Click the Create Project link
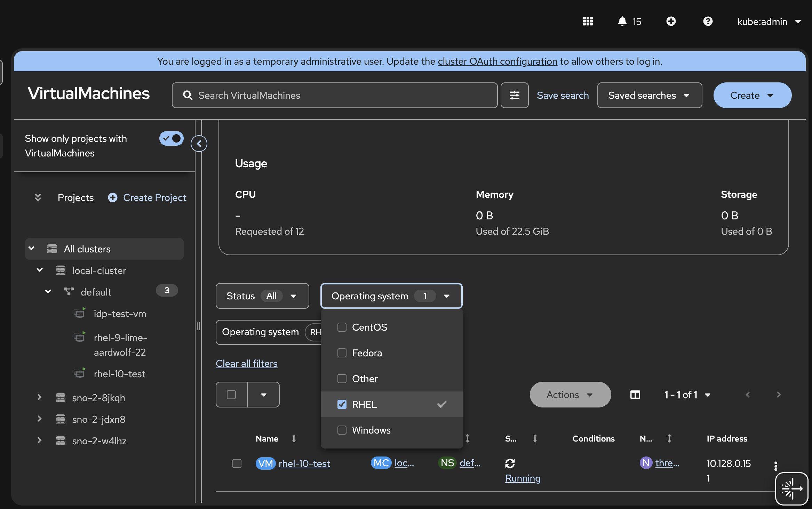 (x=154, y=197)
